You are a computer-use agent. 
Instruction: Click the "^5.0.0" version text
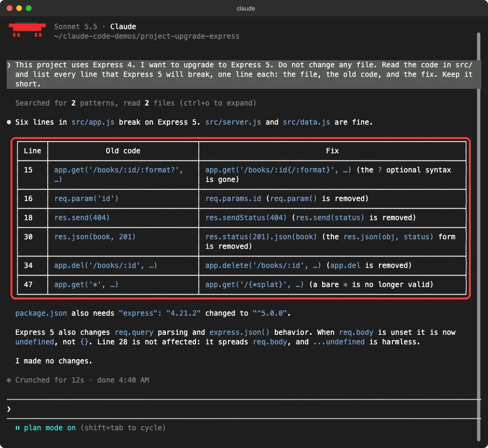coord(270,313)
